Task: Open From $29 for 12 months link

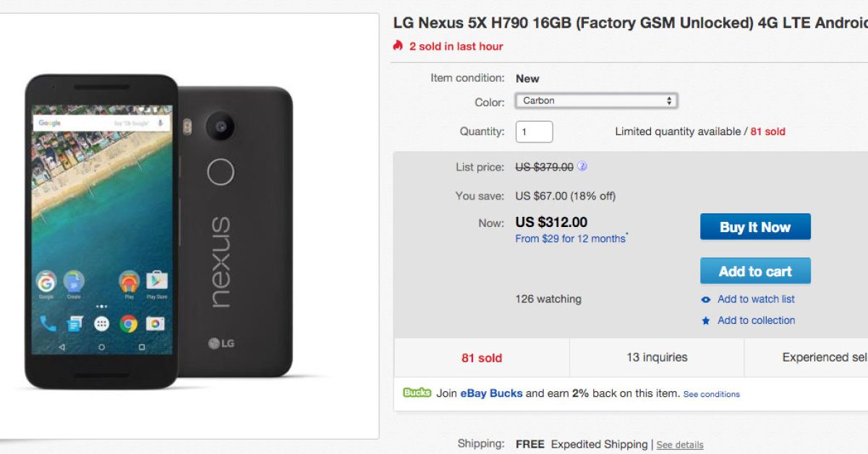Action: tap(571, 239)
